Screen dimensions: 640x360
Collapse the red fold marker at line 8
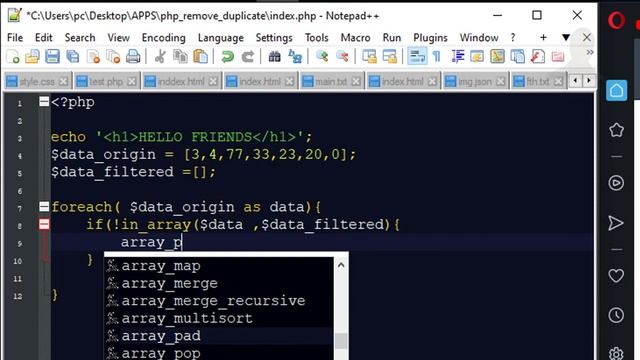coord(44,224)
